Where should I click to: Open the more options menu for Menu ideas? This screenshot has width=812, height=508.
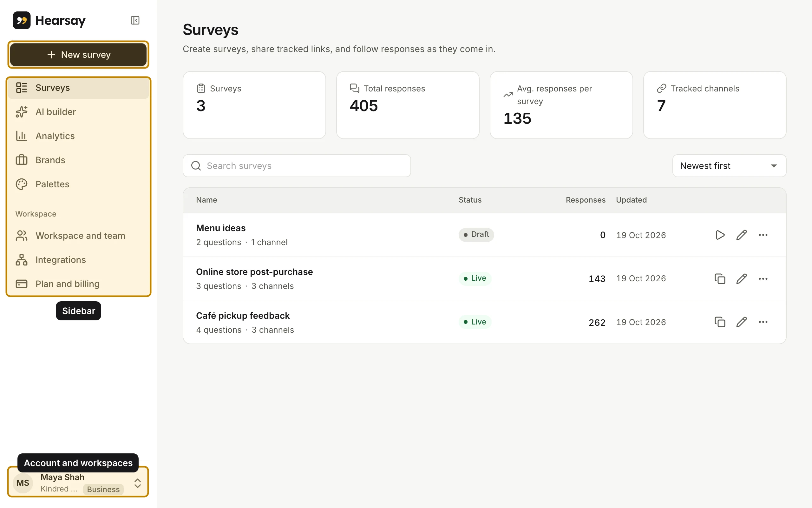[x=763, y=235]
